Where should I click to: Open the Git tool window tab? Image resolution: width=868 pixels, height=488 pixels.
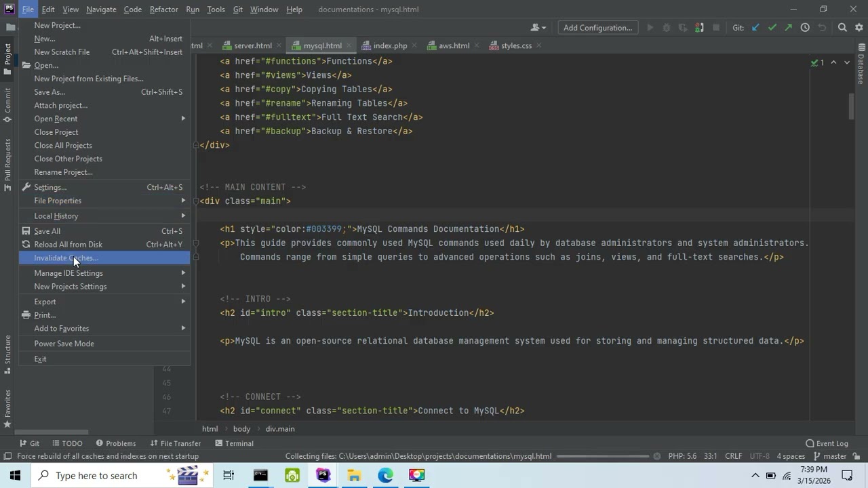point(29,443)
